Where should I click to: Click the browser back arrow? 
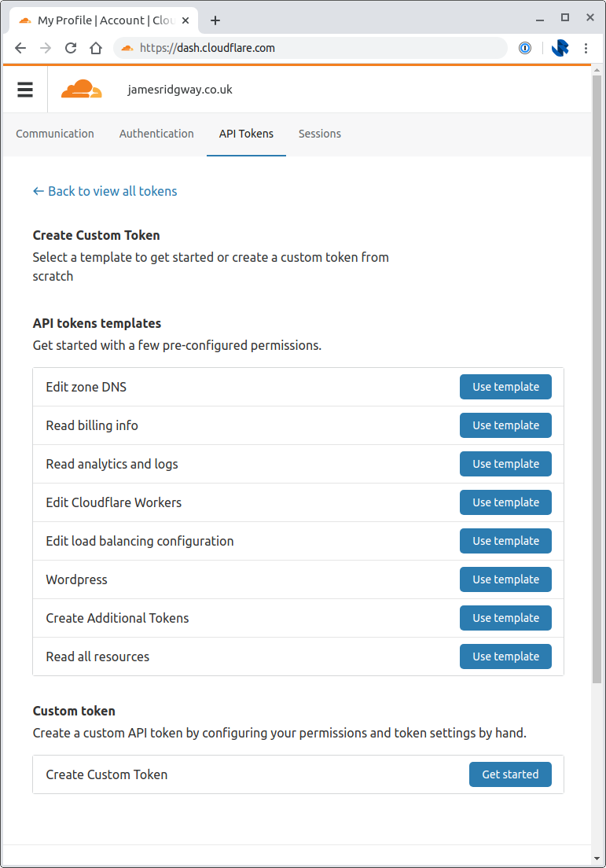click(20, 48)
